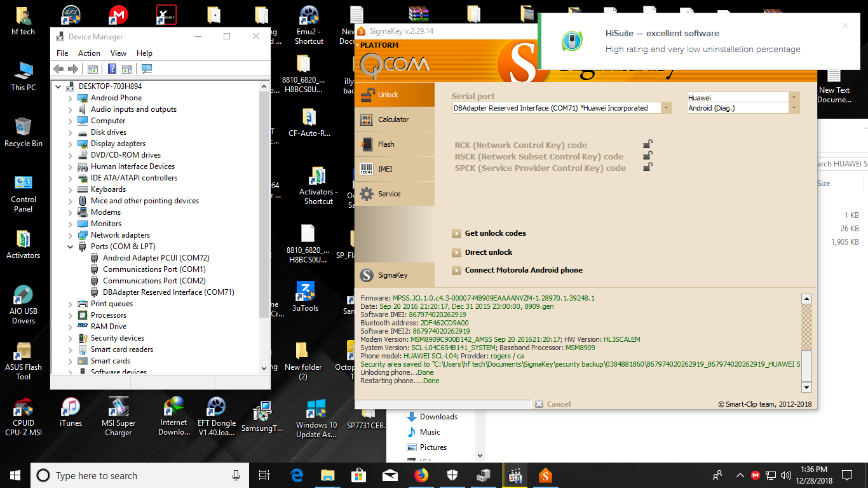Open Windows Security shield in taskbar
Image resolution: width=868 pixels, height=488 pixels.
[452, 475]
